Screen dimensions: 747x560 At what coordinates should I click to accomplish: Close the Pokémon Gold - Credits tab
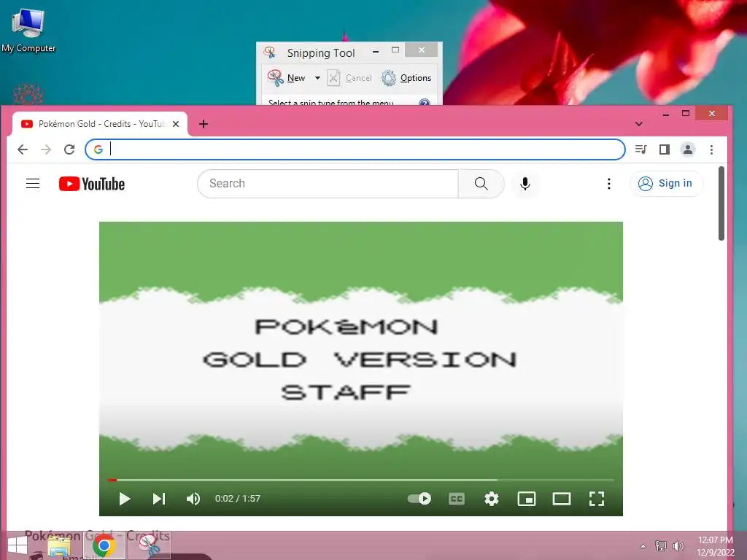click(176, 124)
